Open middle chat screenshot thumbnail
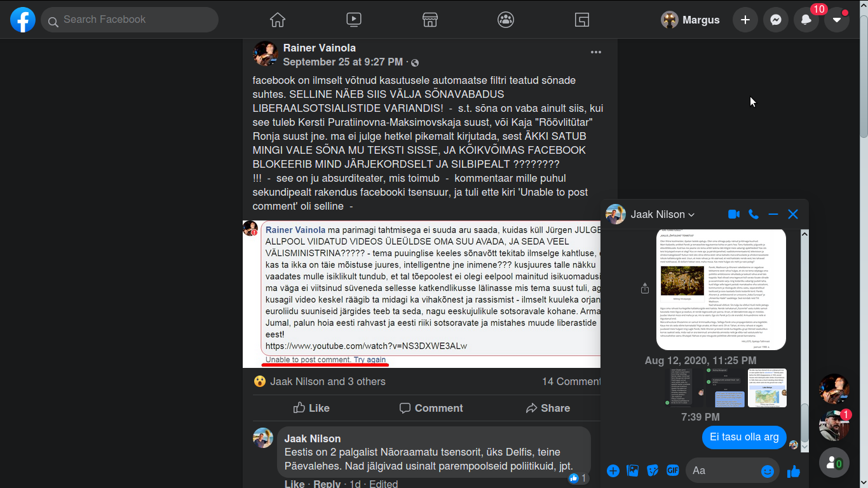 [725, 388]
